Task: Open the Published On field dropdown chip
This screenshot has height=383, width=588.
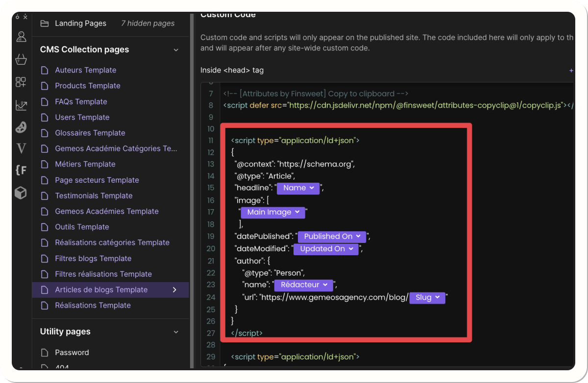Action: tap(332, 236)
